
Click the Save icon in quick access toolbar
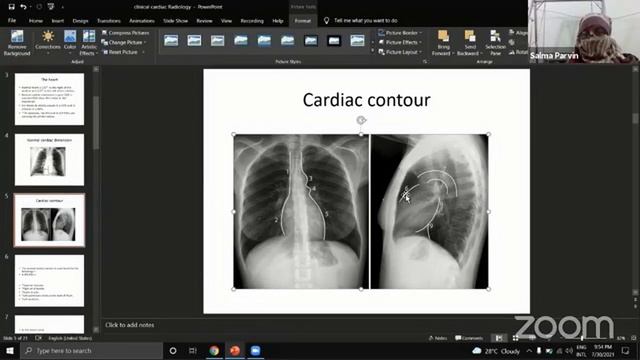[11, 7]
